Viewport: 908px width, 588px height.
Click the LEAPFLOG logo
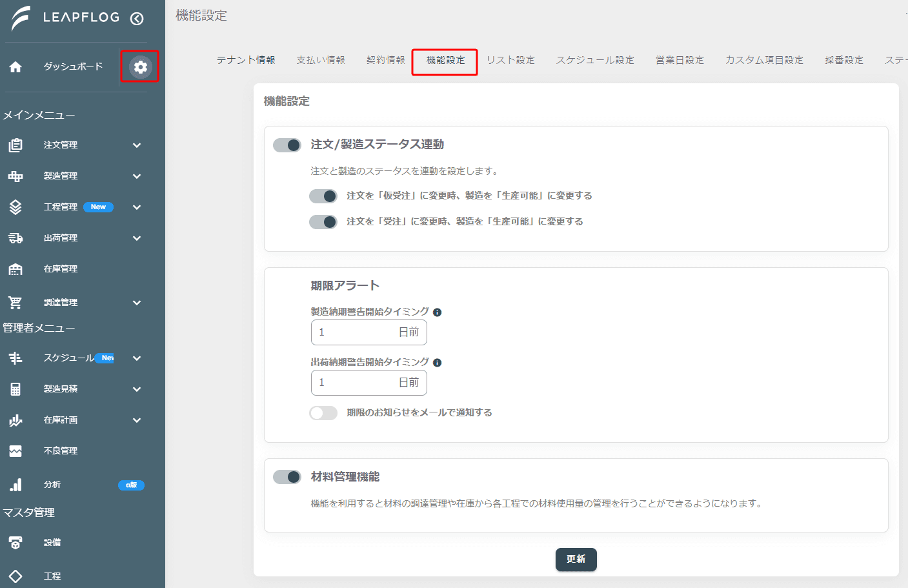point(65,18)
